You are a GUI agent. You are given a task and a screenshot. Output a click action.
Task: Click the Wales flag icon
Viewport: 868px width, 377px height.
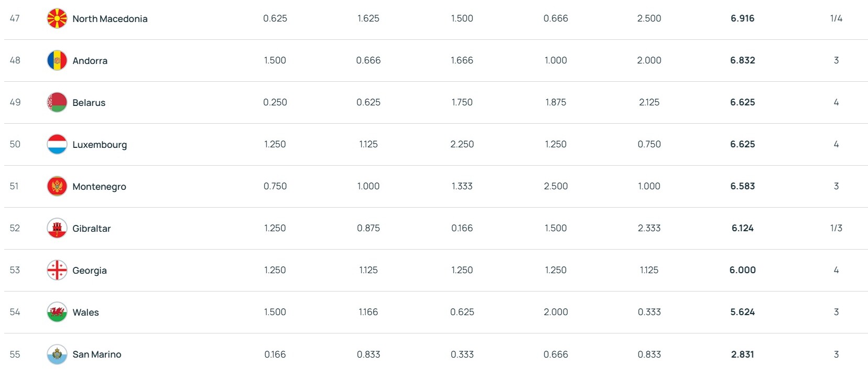point(57,312)
